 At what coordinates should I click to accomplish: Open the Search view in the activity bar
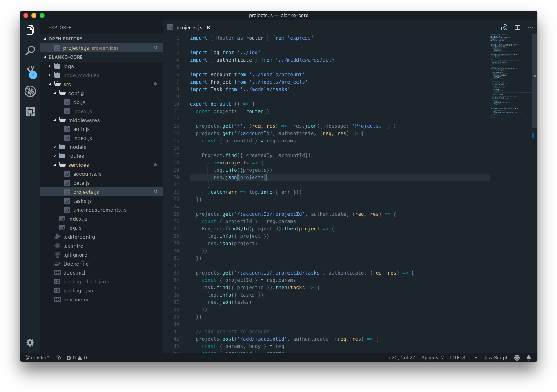tap(30, 51)
